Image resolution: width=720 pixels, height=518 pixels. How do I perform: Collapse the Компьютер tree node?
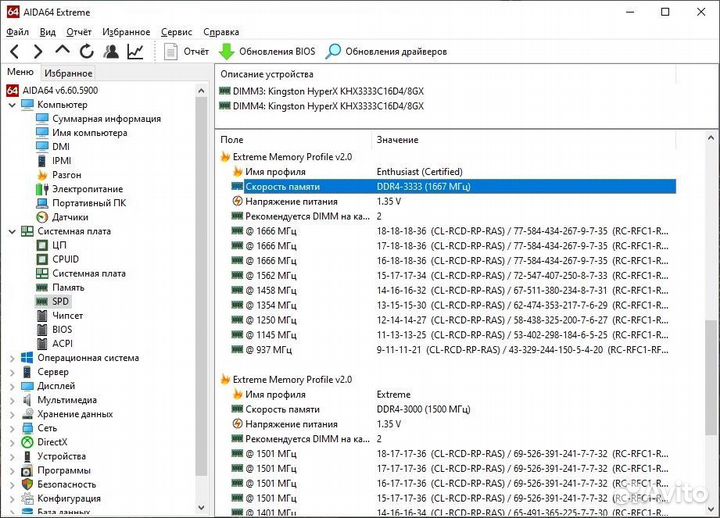[12, 105]
